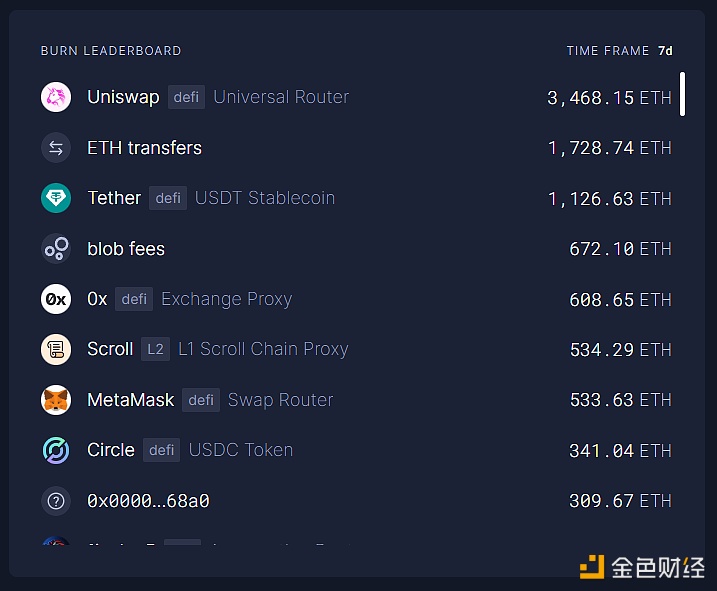Click the Tether diamond logo icon

pyautogui.click(x=56, y=198)
